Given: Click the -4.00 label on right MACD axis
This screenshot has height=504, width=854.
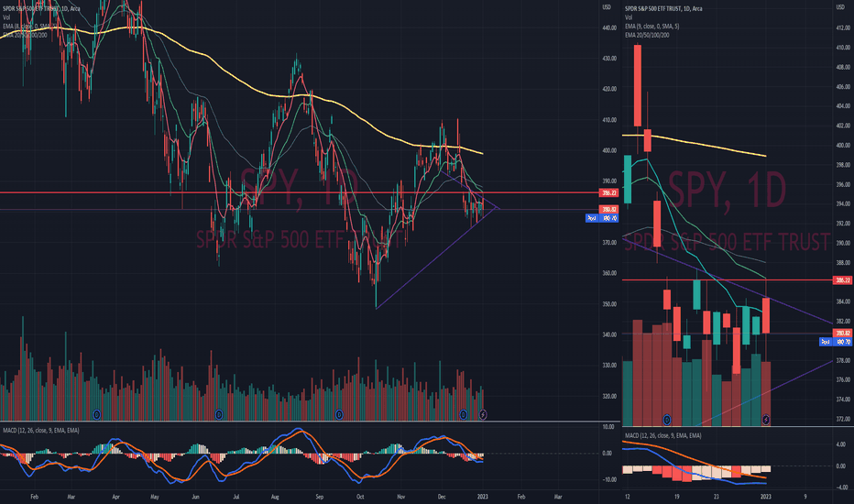Looking at the screenshot, I should click(x=840, y=488).
